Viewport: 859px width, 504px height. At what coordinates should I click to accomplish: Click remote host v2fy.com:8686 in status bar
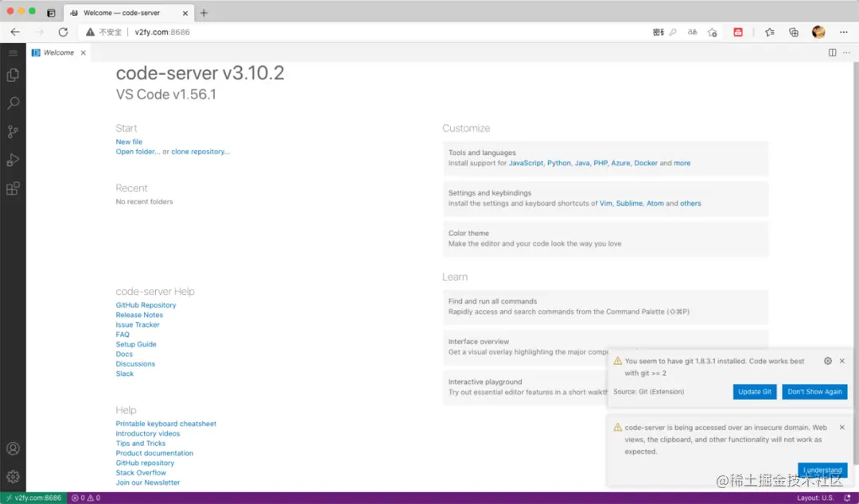(x=33, y=498)
